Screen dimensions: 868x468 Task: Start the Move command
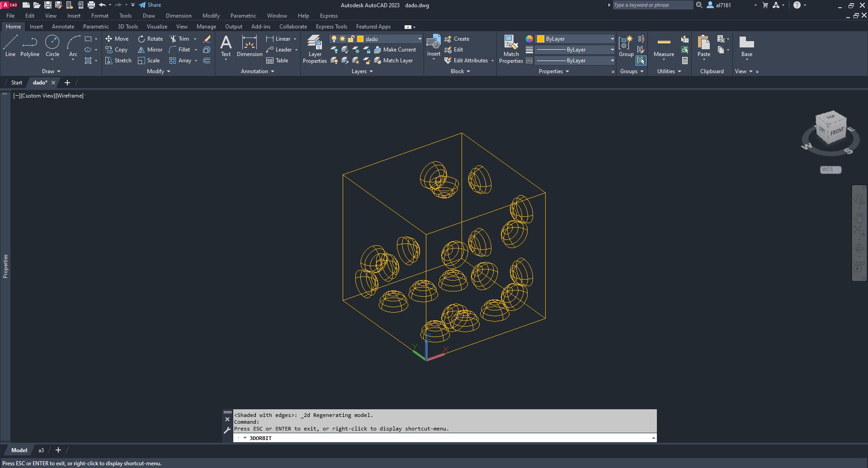117,39
